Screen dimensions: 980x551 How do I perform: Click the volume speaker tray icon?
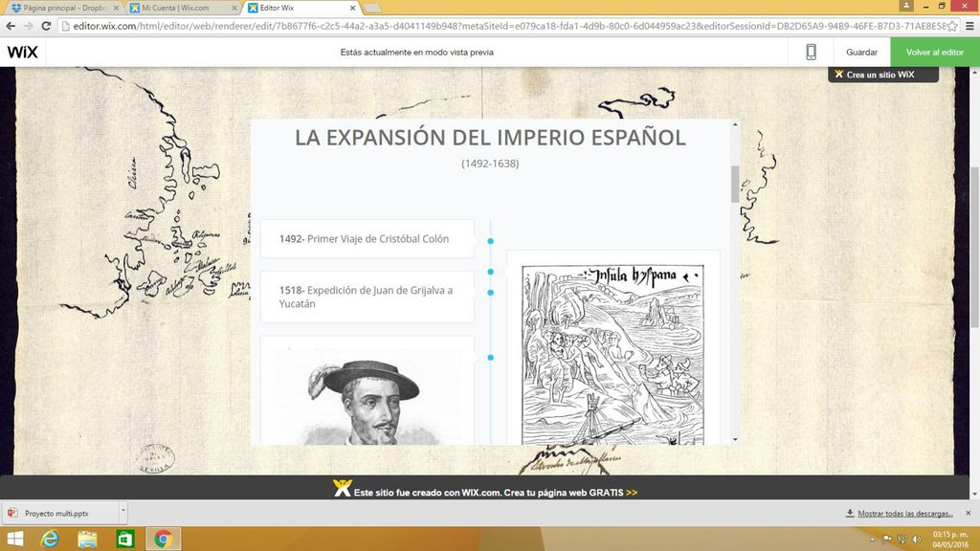tap(917, 540)
